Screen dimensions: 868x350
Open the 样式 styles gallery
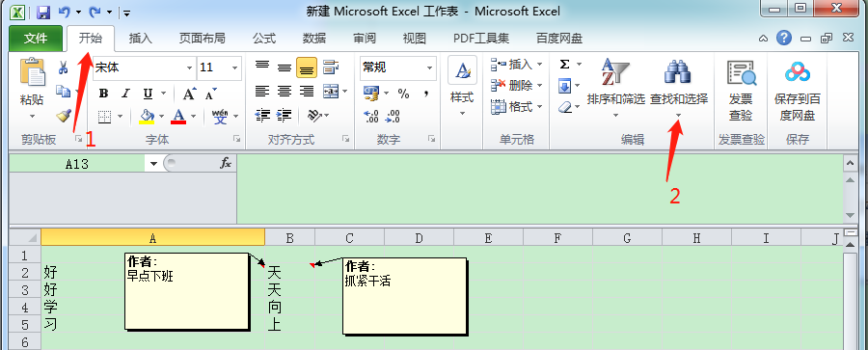point(462,88)
